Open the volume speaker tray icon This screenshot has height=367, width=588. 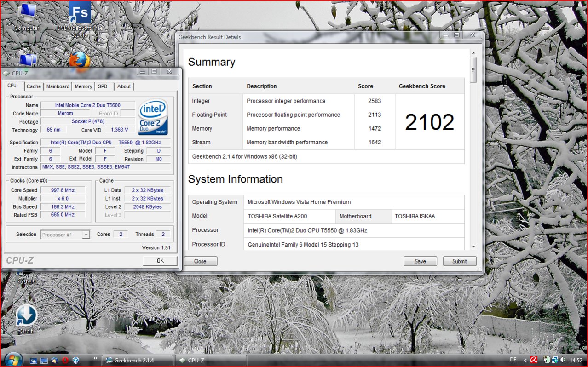(564, 360)
